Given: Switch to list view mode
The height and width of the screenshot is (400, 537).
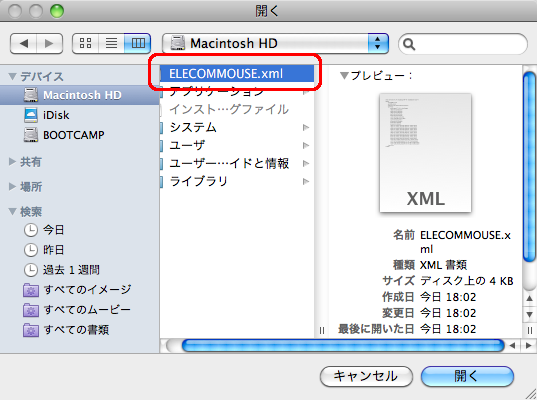Looking at the screenshot, I should coord(111,43).
